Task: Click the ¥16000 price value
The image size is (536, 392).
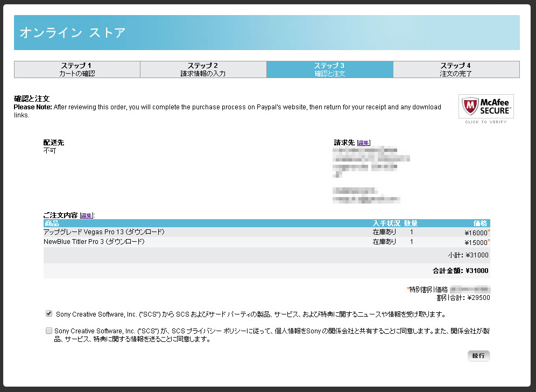Action: point(476,233)
